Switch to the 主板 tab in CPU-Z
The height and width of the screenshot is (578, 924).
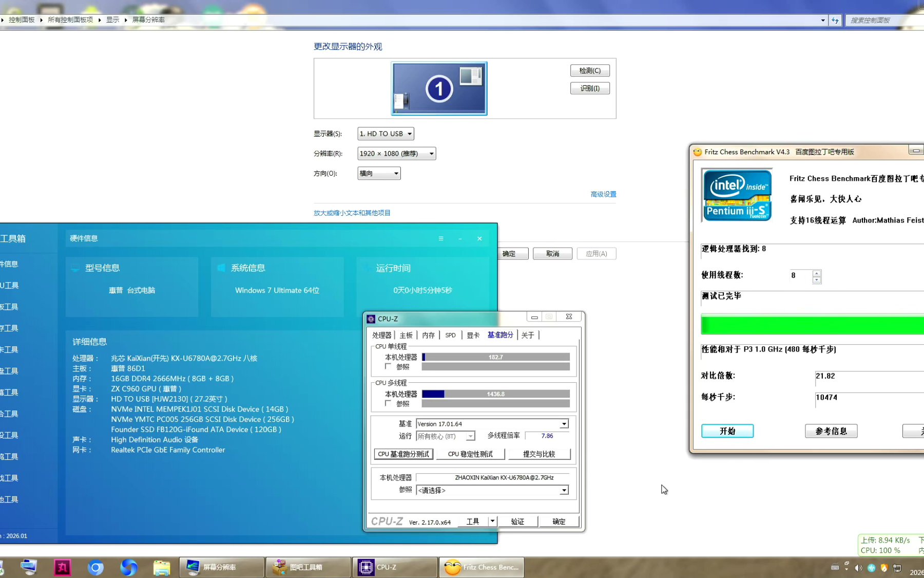pyautogui.click(x=406, y=335)
